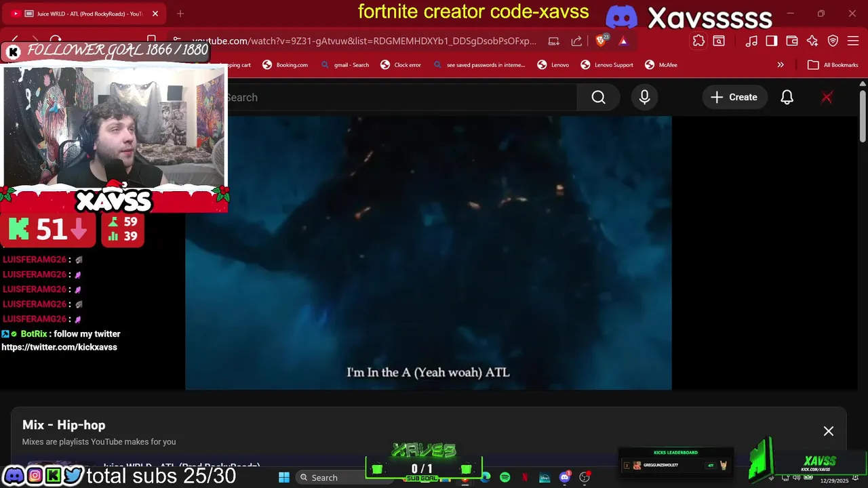Open the Lenovo bookmark

pos(553,65)
